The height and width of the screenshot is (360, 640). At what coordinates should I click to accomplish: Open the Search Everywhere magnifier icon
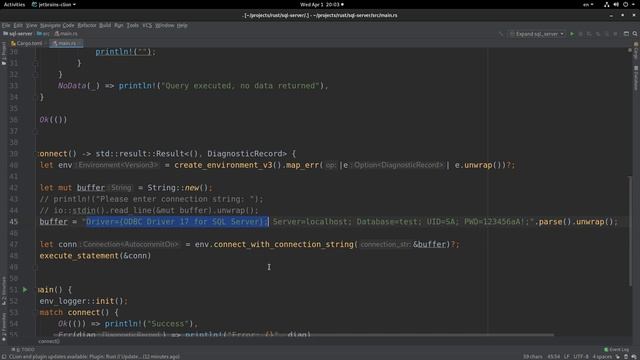click(635, 34)
